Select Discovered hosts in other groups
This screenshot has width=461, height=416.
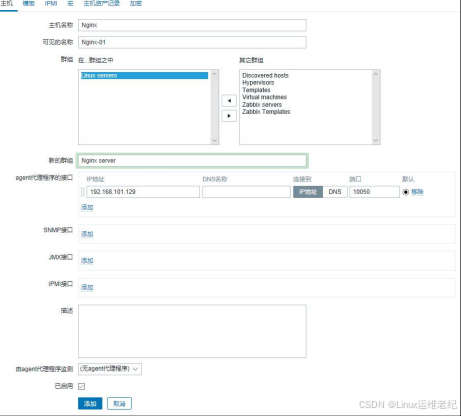pyautogui.click(x=265, y=76)
